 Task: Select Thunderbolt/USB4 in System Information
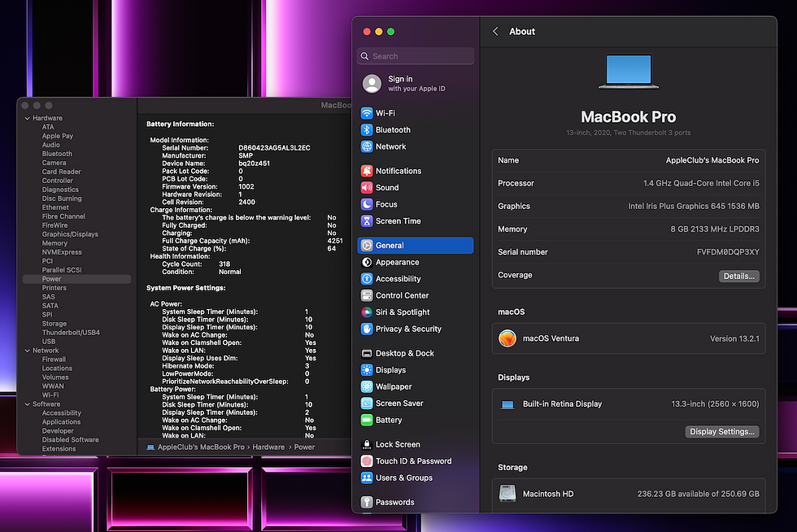pyautogui.click(x=71, y=333)
